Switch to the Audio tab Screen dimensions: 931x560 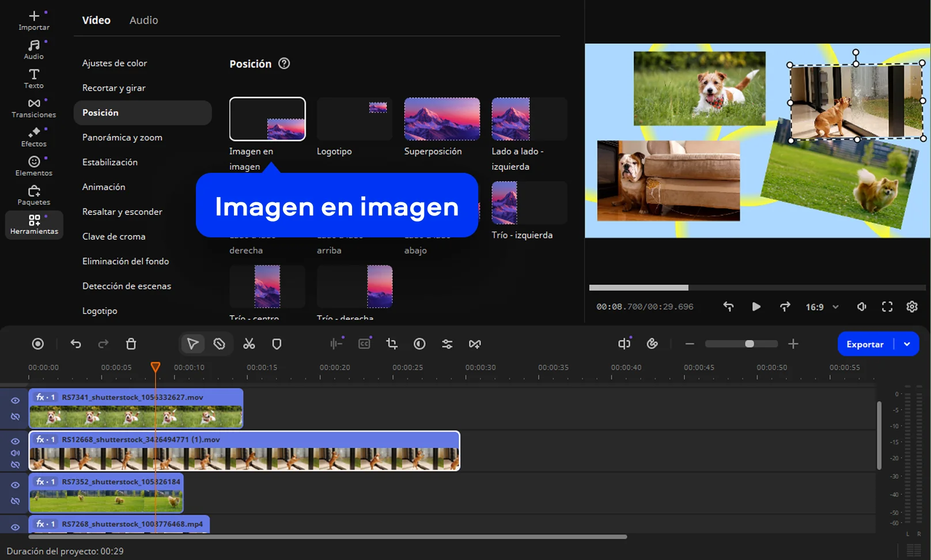pos(143,20)
